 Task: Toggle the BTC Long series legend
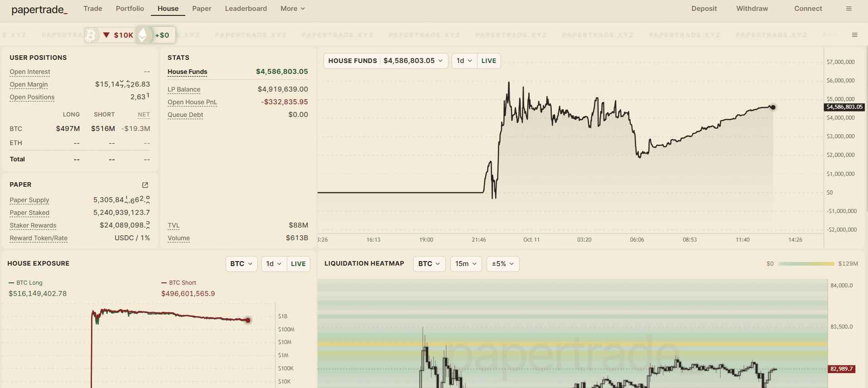click(x=26, y=283)
